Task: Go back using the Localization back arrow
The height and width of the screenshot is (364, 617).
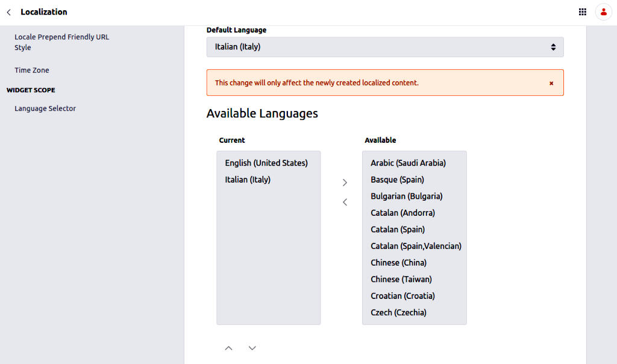Action: point(8,12)
